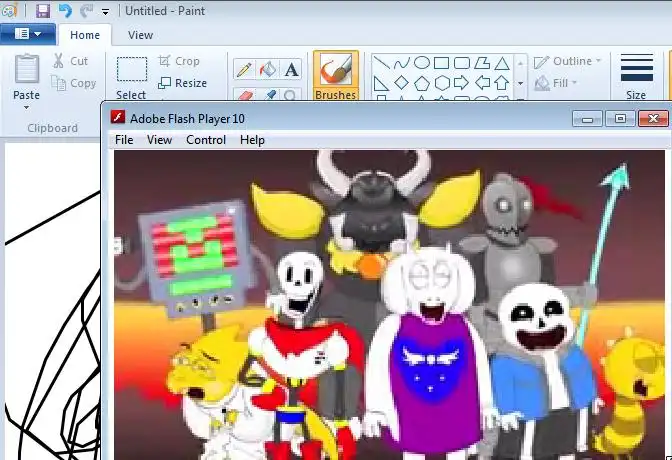Expand the Paste options arrow
672x460 pixels.
(x=27, y=107)
